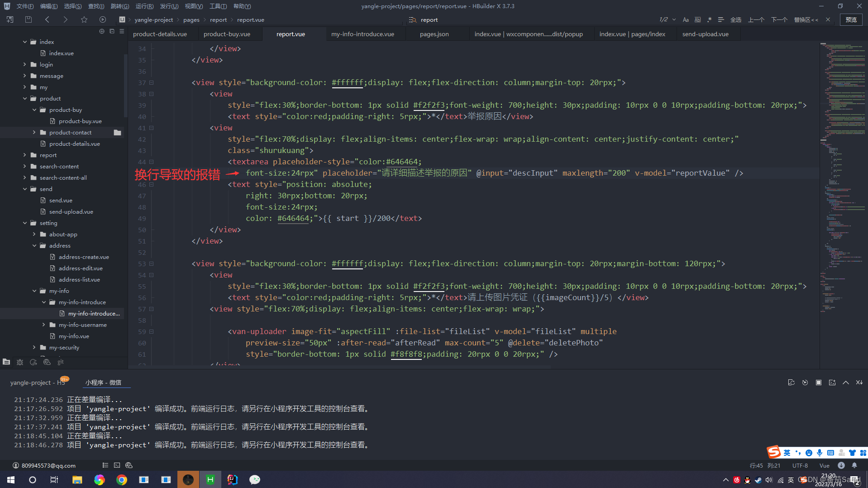This screenshot has width=868, height=488.
Task: Open notifications with the bell icon
Action: 854,465
